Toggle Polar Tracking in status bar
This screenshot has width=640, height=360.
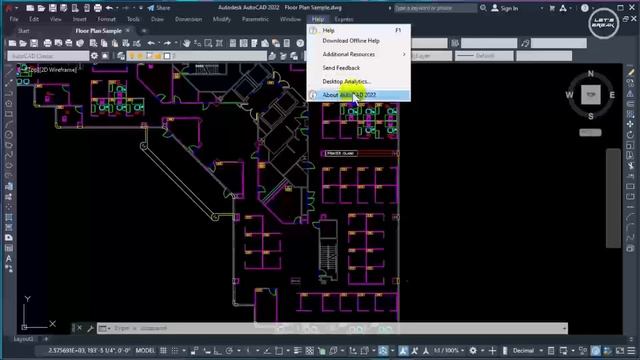[229, 351]
